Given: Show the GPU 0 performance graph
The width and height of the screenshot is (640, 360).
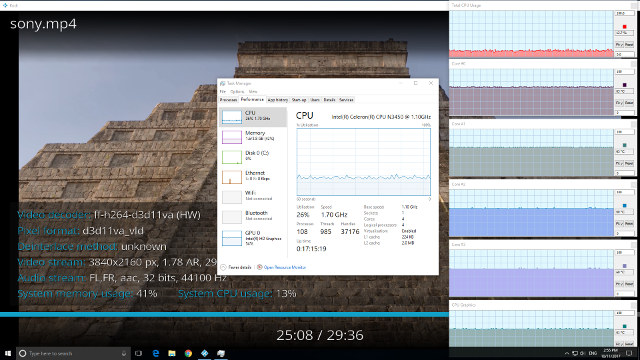Looking at the screenshot, I should tap(253, 238).
